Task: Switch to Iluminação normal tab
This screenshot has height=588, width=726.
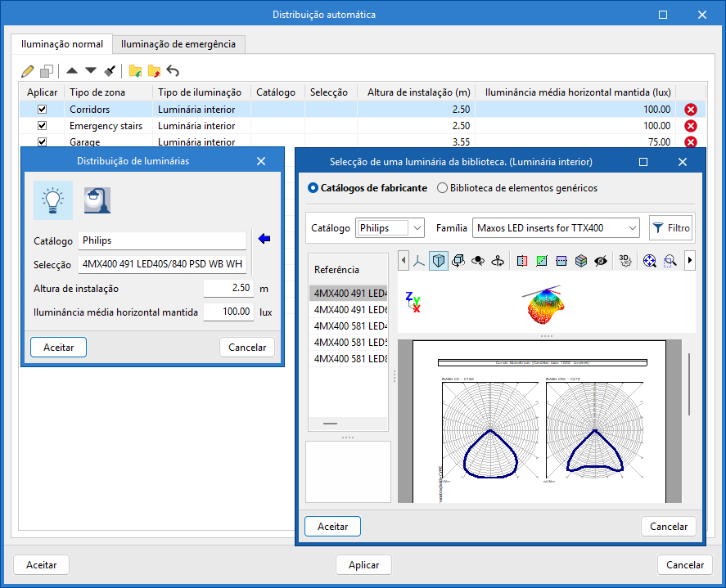Action: coord(62,44)
